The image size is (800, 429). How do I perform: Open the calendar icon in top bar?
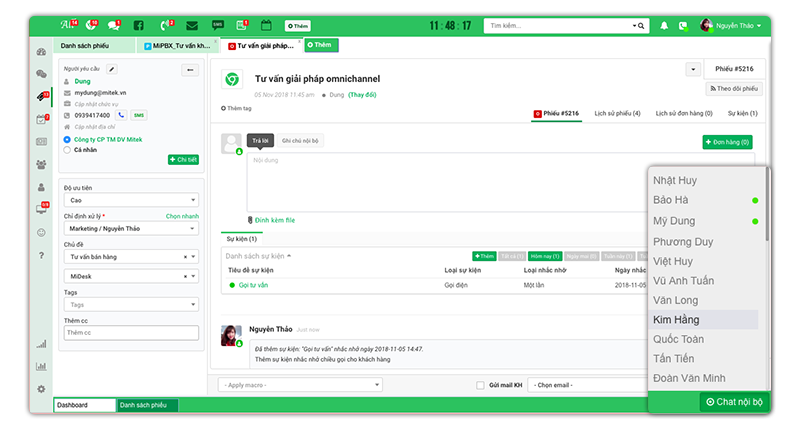tap(266, 25)
